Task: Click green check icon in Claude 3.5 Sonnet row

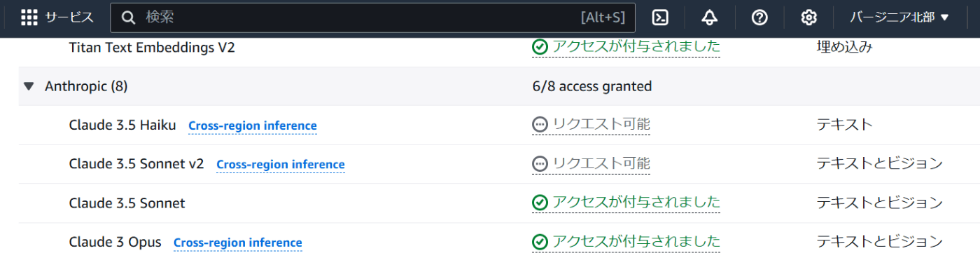Action: 540,203
